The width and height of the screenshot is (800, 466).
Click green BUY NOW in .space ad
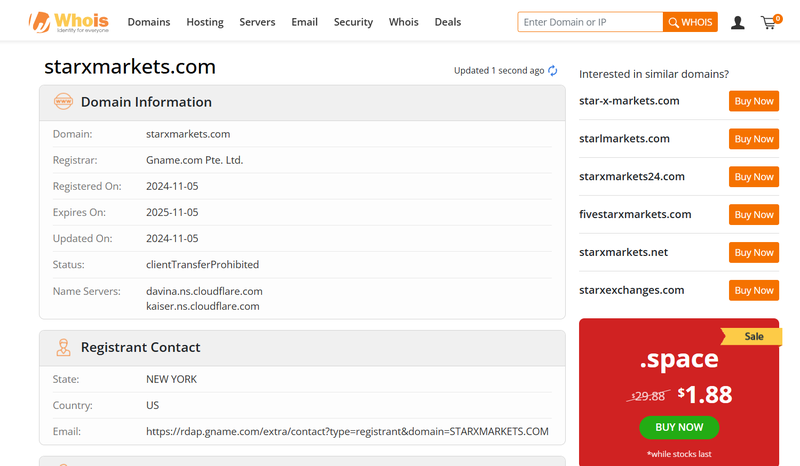point(679,427)
